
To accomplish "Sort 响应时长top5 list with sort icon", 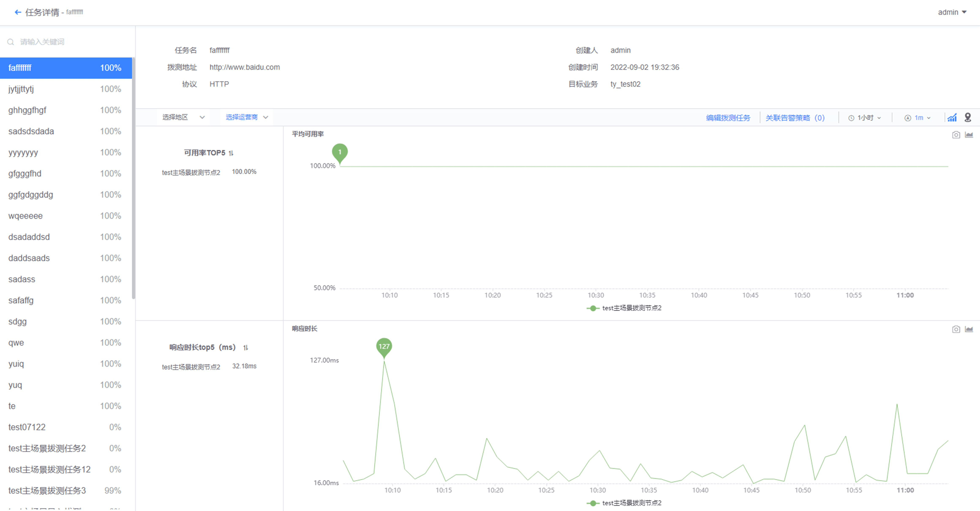I will click(x=246, y=348).
